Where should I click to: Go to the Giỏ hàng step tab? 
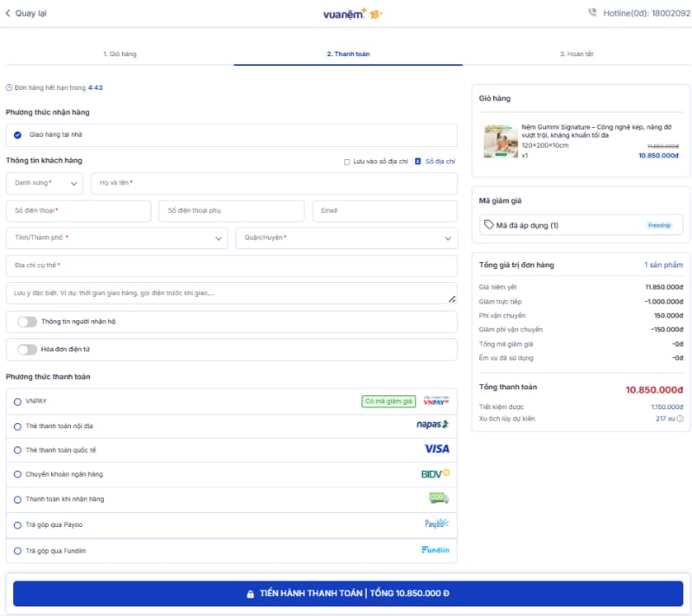(119, 54)
